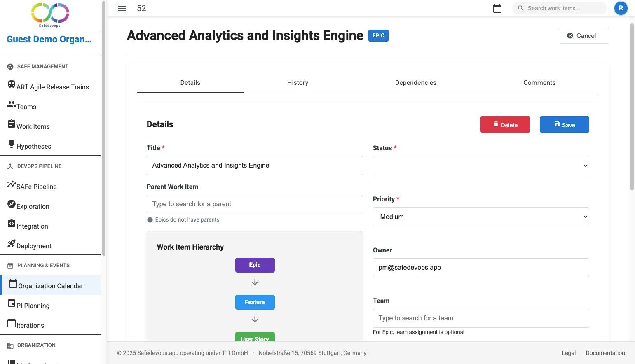This screenshot has height=364, width=635.
Task: Click the Guest Demo Organization link
Action: [x=49, y=40]
